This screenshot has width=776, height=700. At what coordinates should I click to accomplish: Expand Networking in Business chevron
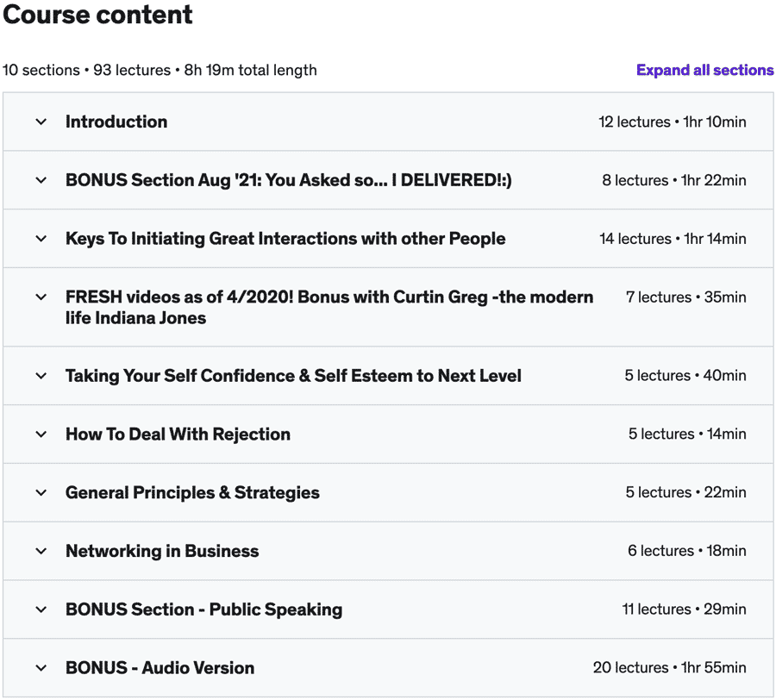41,551
